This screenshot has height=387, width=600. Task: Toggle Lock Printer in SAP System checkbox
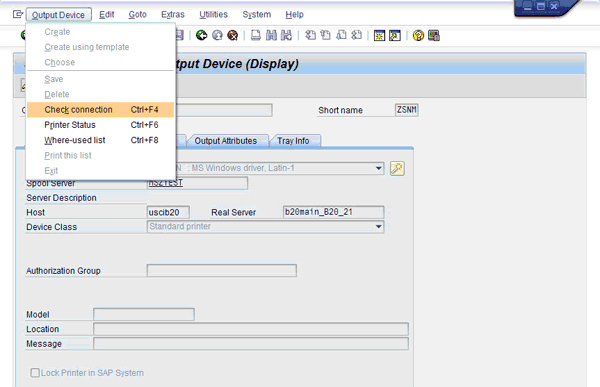pos(35,372)
